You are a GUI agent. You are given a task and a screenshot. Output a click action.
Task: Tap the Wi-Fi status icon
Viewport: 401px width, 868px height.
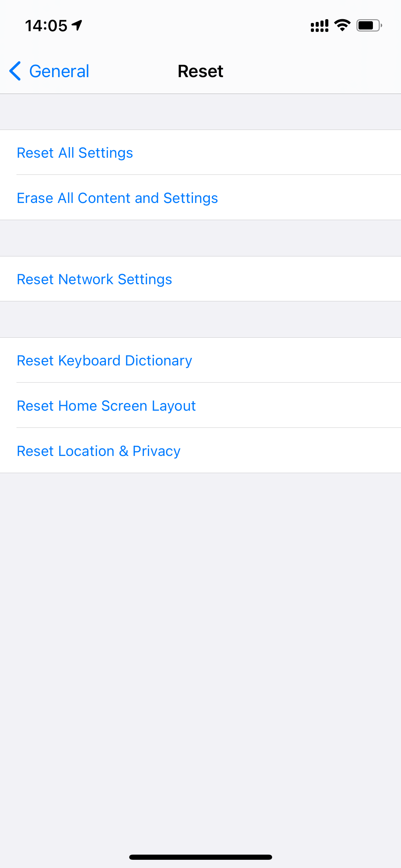point(342,25)
